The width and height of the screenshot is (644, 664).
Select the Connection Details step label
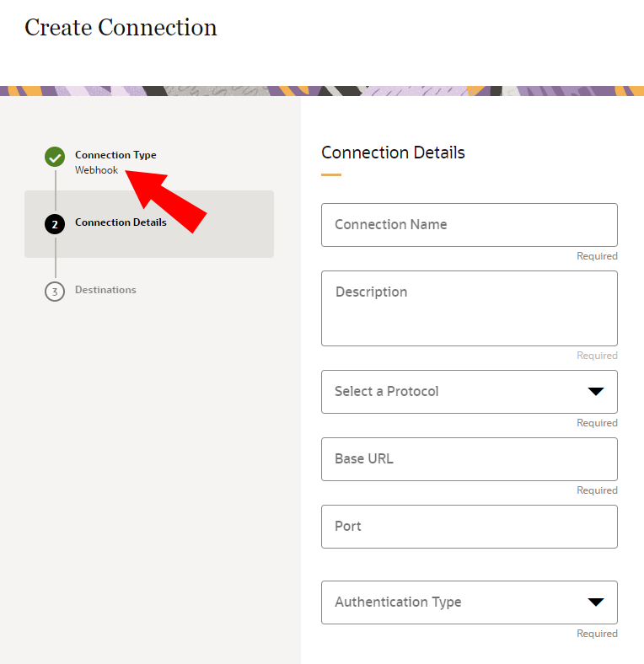tap(121, 222)
